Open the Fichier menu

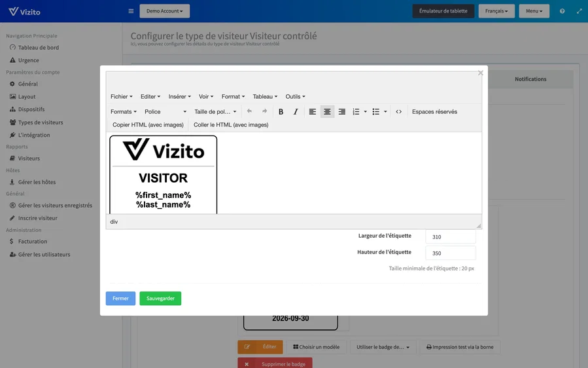[121, 96]
